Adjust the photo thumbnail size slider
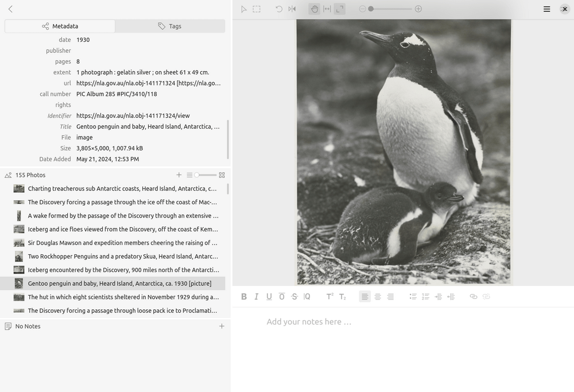The height and width of the screenshot is (392, 574). pyautogui.click(x=205, y=175)
